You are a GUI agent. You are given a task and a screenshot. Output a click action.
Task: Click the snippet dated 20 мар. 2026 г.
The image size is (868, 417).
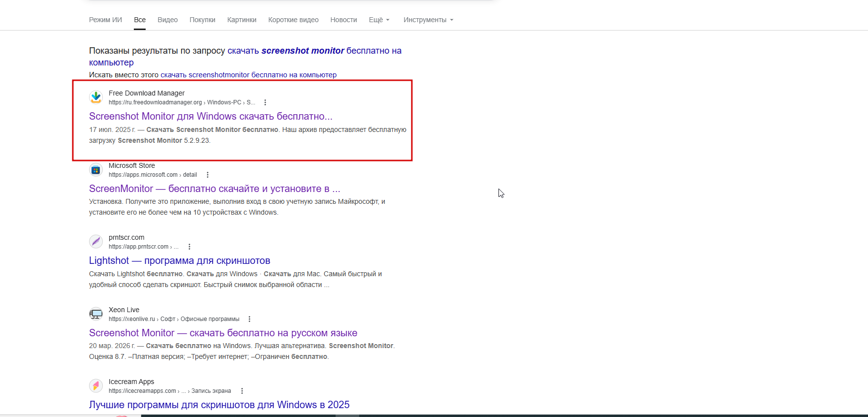pyautogui.click(x=242, y=351)
